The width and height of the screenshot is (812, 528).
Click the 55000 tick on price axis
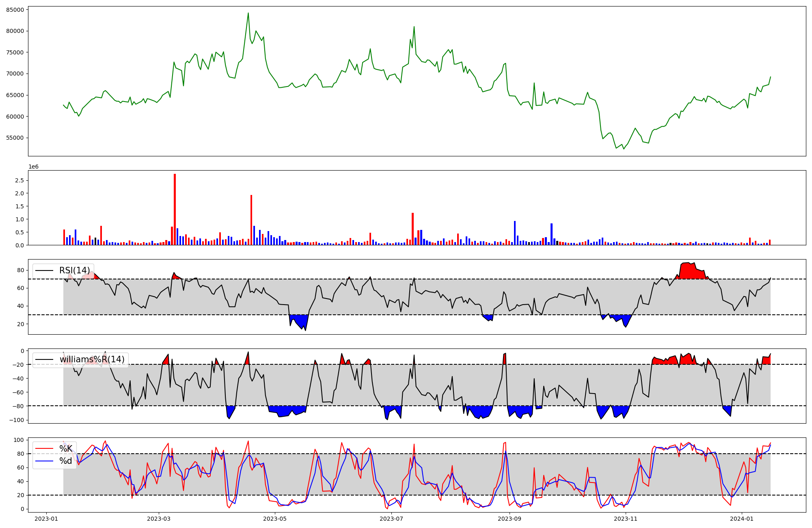tap(15, 138)
